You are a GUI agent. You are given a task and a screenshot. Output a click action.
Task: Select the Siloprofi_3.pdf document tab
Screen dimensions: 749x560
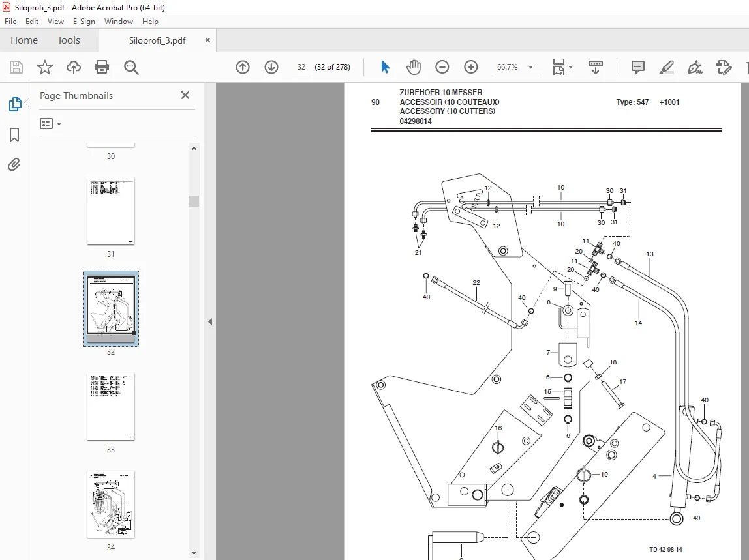pyautogui.click(x=157, y=40)
